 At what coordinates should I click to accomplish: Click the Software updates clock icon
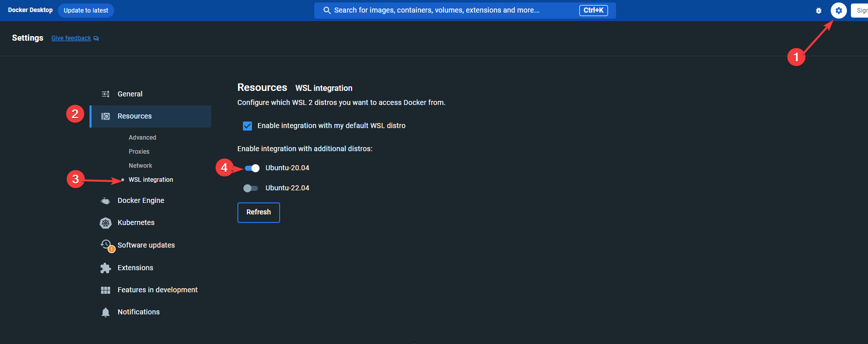click(106, 245)
